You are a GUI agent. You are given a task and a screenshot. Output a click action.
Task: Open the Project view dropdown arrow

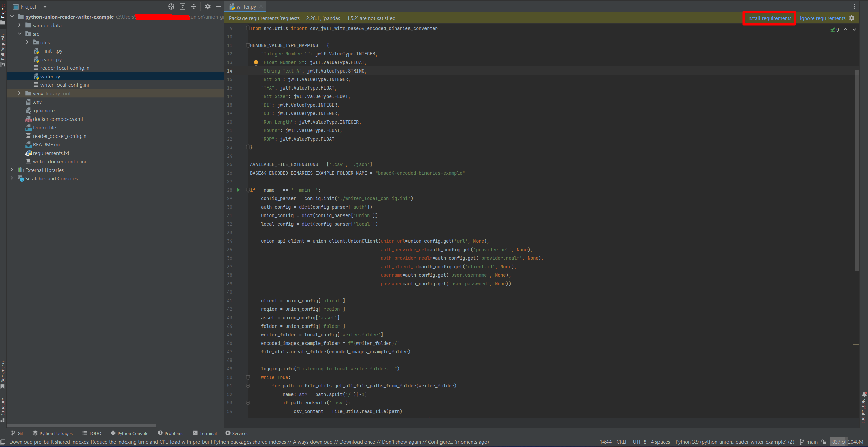point(45,7)
